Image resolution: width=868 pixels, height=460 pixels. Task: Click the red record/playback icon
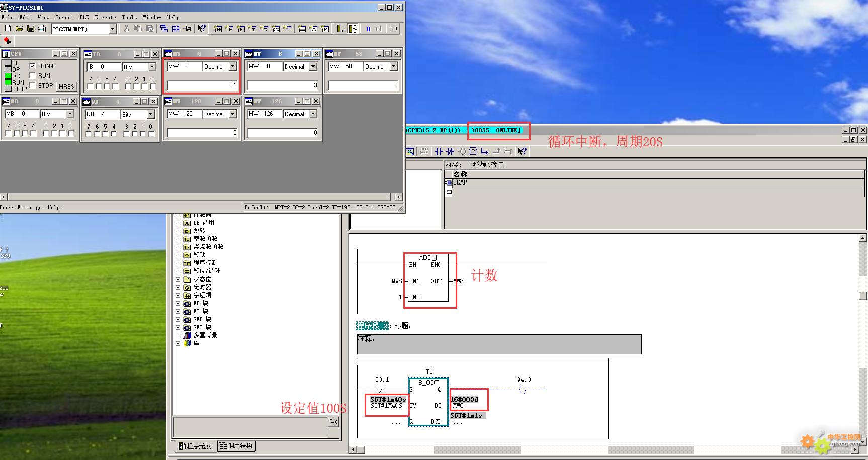pos(7,41)
